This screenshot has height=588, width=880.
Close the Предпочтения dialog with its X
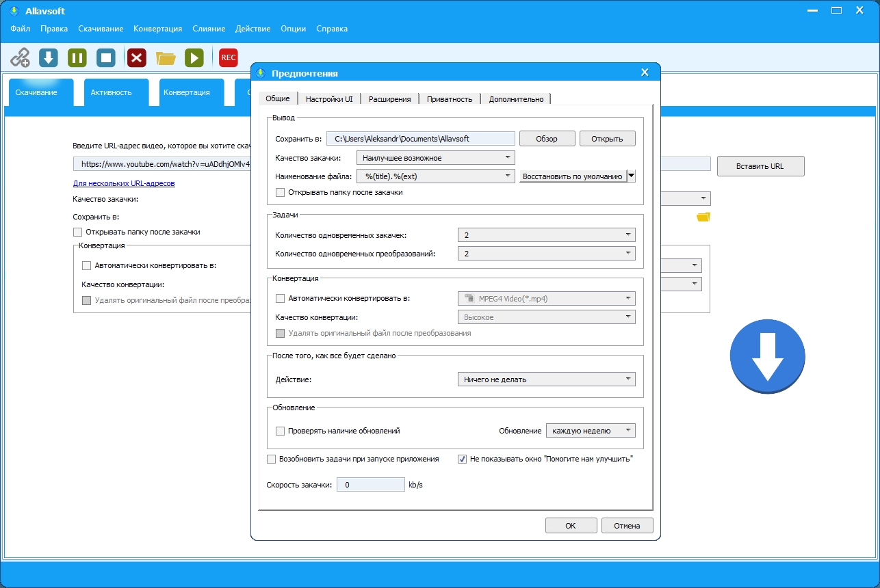[644, 73]
